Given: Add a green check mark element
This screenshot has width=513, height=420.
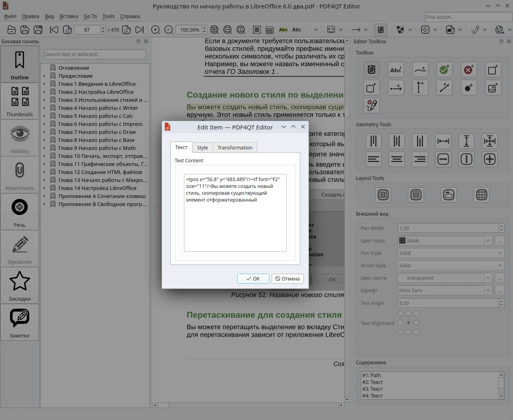Looking at the screenshot, I should [444, 70].
